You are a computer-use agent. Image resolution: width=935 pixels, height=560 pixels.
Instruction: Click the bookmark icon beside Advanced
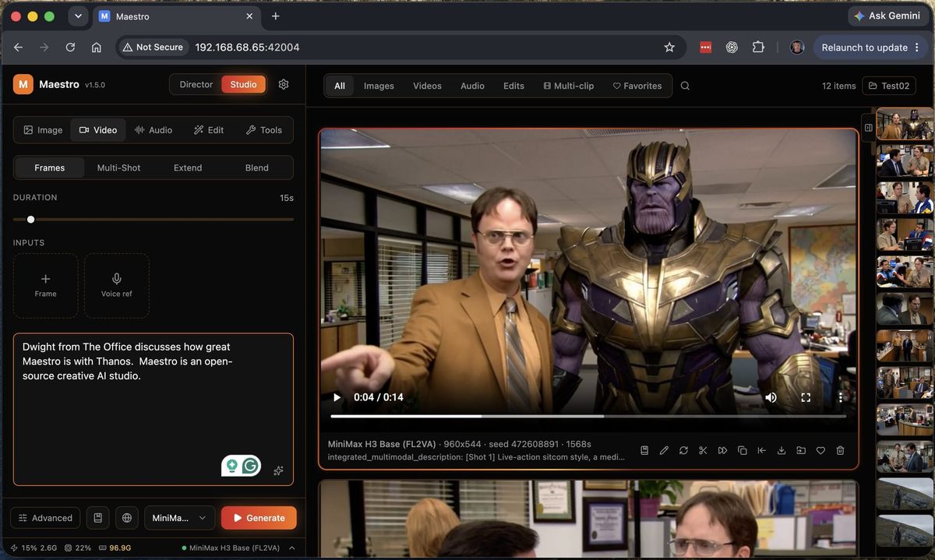coord(97,518)
